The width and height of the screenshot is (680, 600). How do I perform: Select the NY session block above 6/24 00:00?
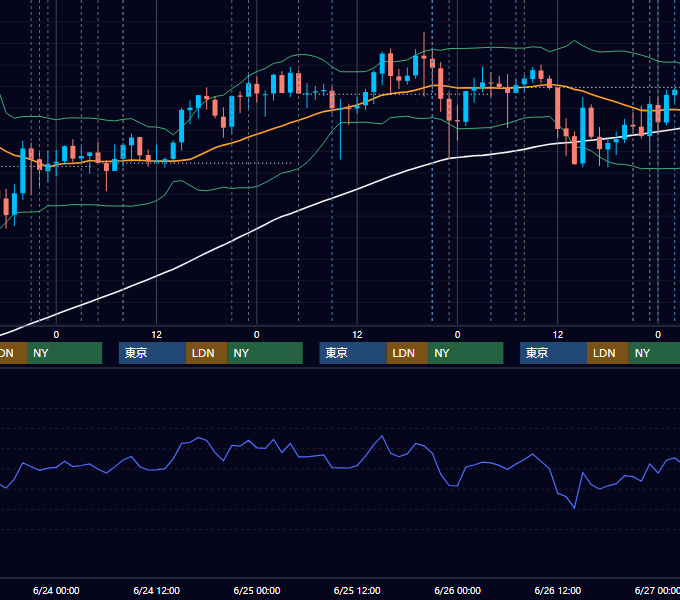(x=64, y=353)
